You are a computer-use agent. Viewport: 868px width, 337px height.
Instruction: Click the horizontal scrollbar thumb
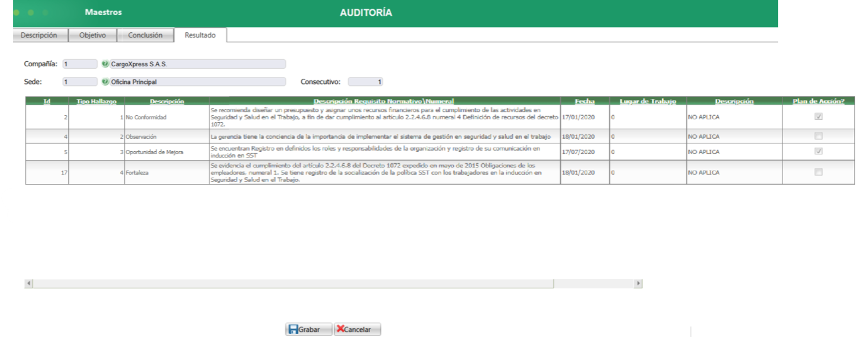coord(293,283)
